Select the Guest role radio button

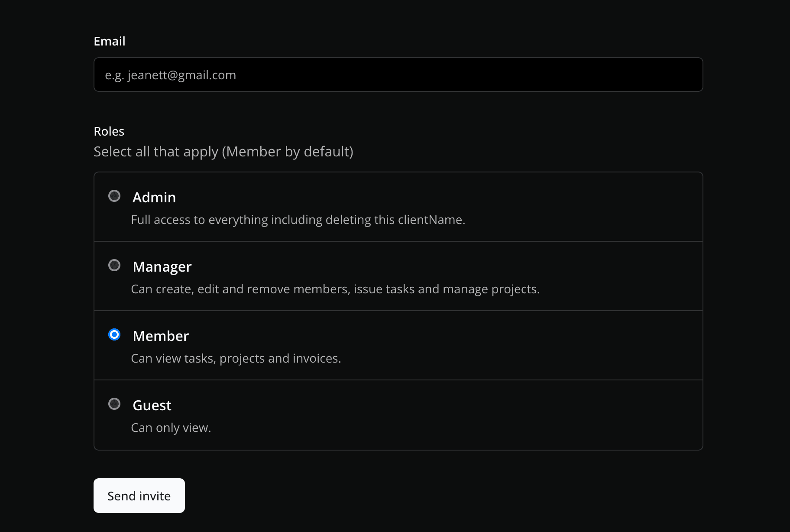tap(114, 404)
